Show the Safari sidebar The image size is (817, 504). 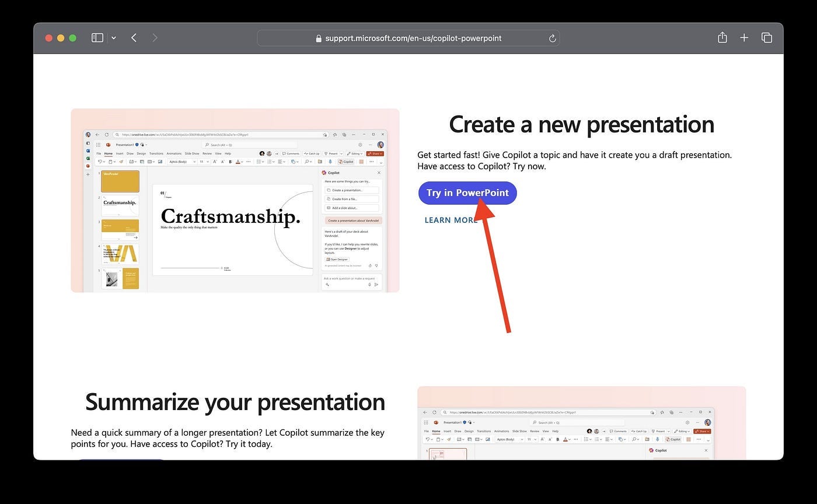(97, 38)
